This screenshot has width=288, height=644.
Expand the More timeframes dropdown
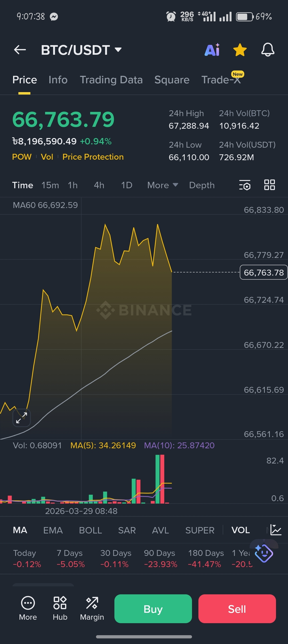pos(163,185)
